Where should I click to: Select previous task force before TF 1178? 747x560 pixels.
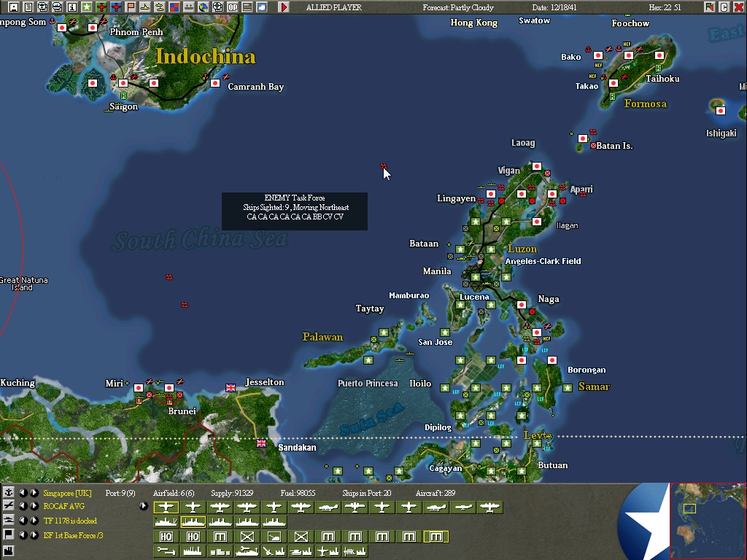pyautogui.click(x=23, y=521)
